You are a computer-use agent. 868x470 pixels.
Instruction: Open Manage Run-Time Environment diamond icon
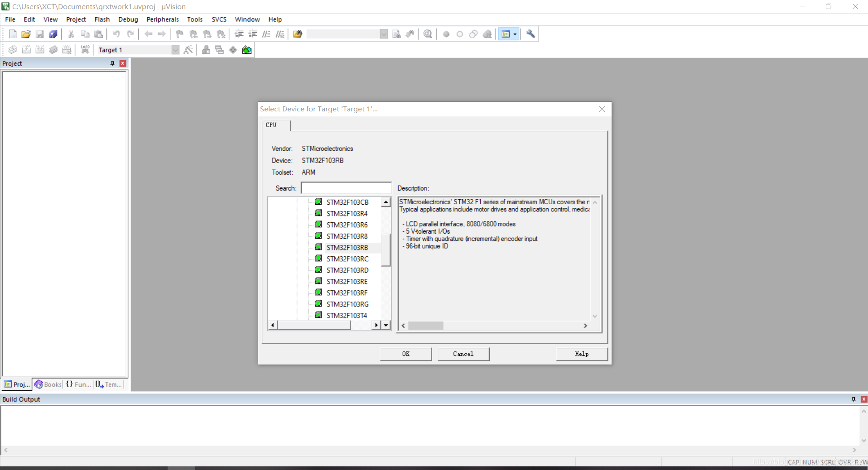click(x=233, y=50)
